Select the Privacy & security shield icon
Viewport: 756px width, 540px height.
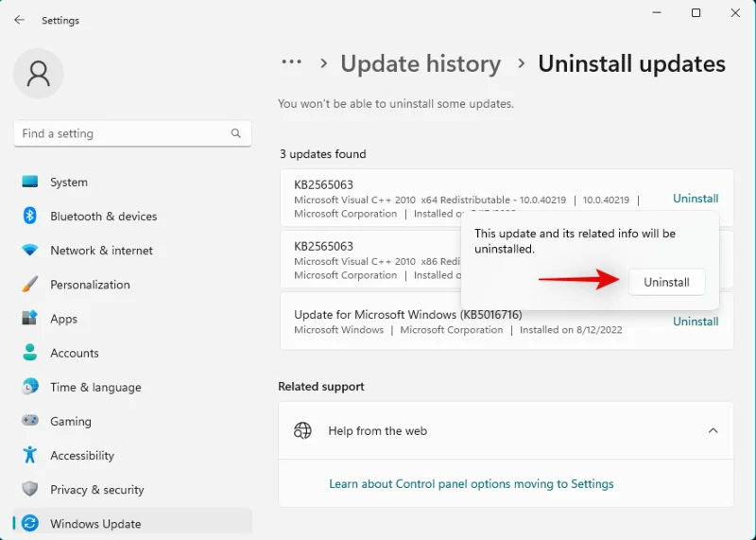click(30, 489)
